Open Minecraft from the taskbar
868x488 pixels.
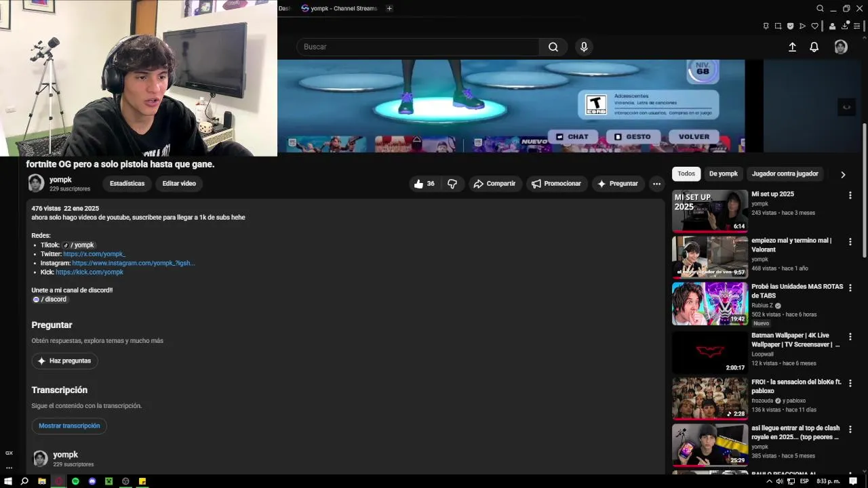coord(108,481)
